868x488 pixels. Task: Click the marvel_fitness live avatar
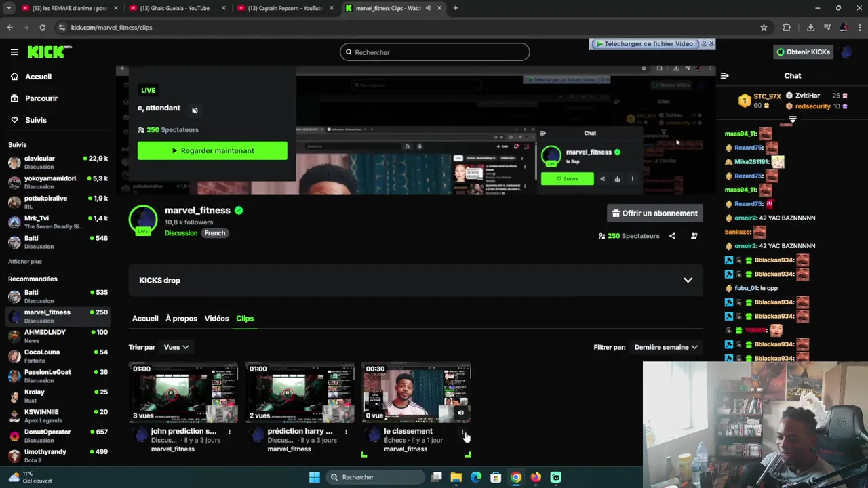pyautogui.click(x=143, y=220)
